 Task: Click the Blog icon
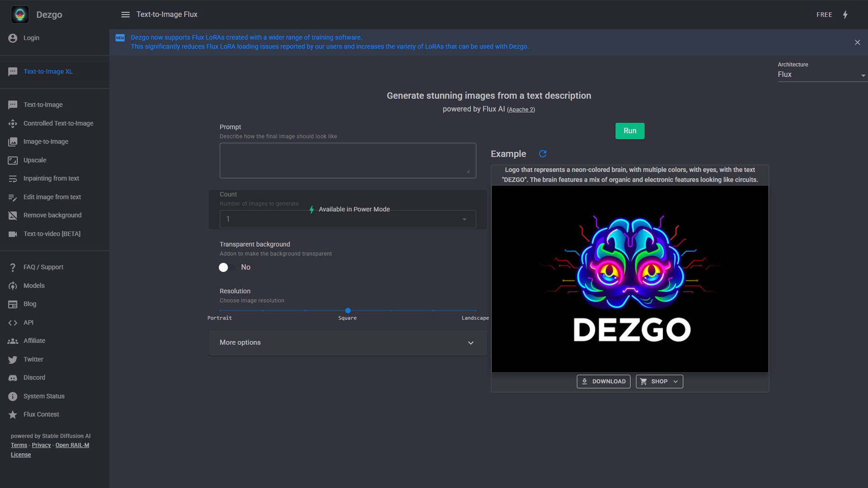click(13, 304)
